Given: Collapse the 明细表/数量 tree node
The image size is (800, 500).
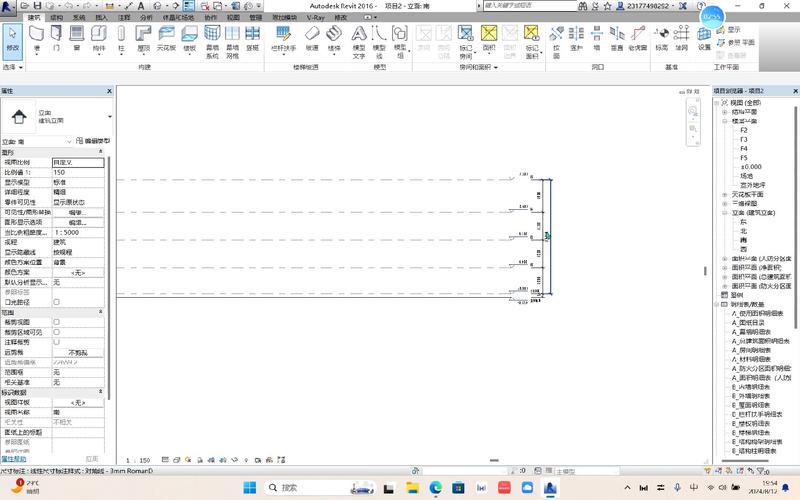Looking at the screenshot, I should tap(723, 304).
